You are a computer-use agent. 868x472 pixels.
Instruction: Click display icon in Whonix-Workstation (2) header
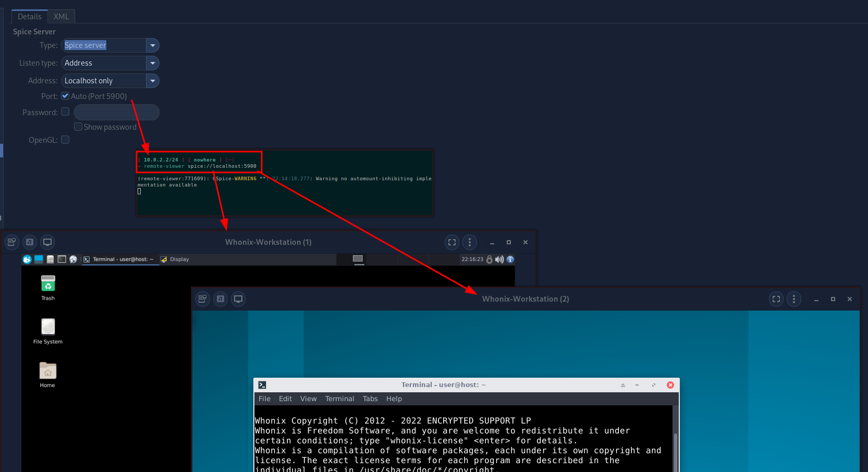click(x=238, y=299)
